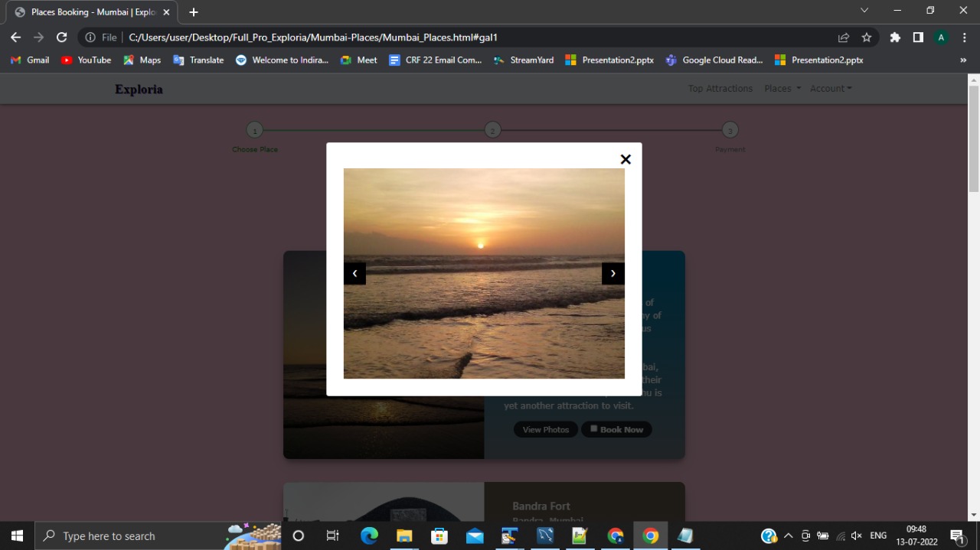Show the previous photo in gallery

pyautogui.click(x=354, y=273)
